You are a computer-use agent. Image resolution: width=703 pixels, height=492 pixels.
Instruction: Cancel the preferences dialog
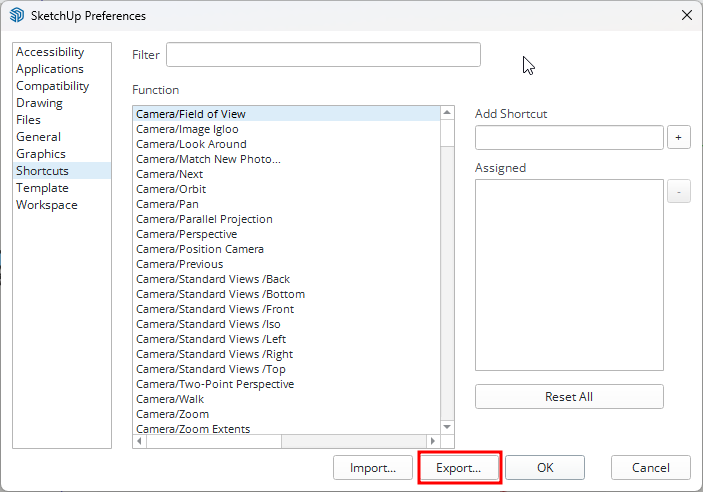(x=651, y=468)
